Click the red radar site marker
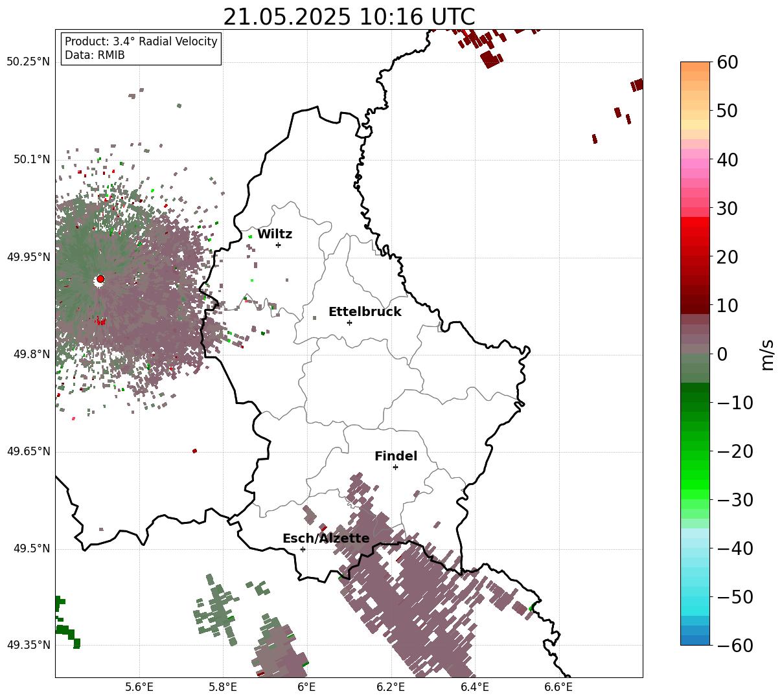Screen dimensions: 782x700 100,279
